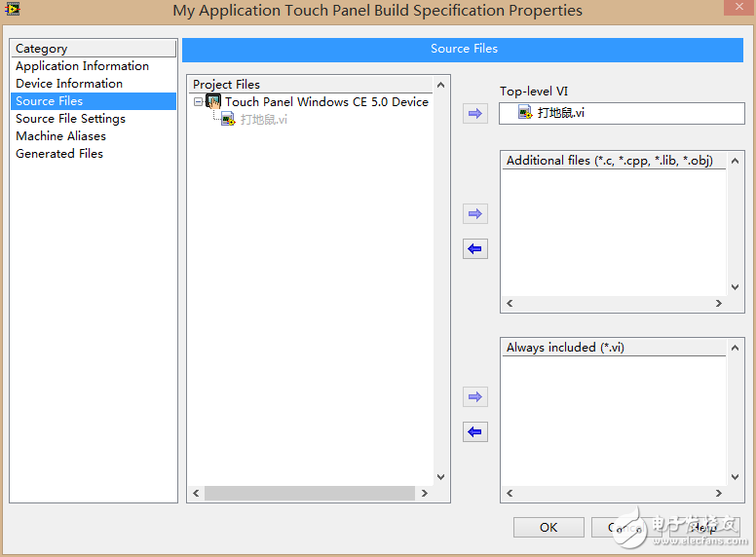Click the Project Files horizontal scrollbar thumb

[310, 493]
